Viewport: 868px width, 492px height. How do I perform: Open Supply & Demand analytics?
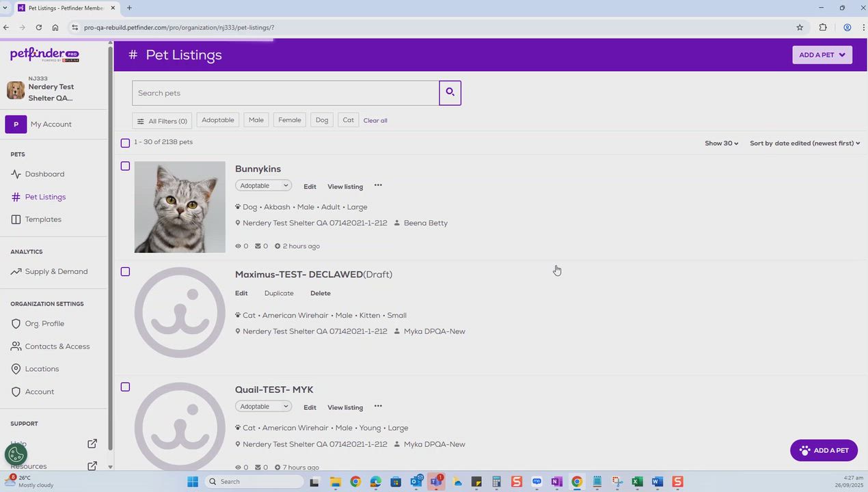pos(56,271)
